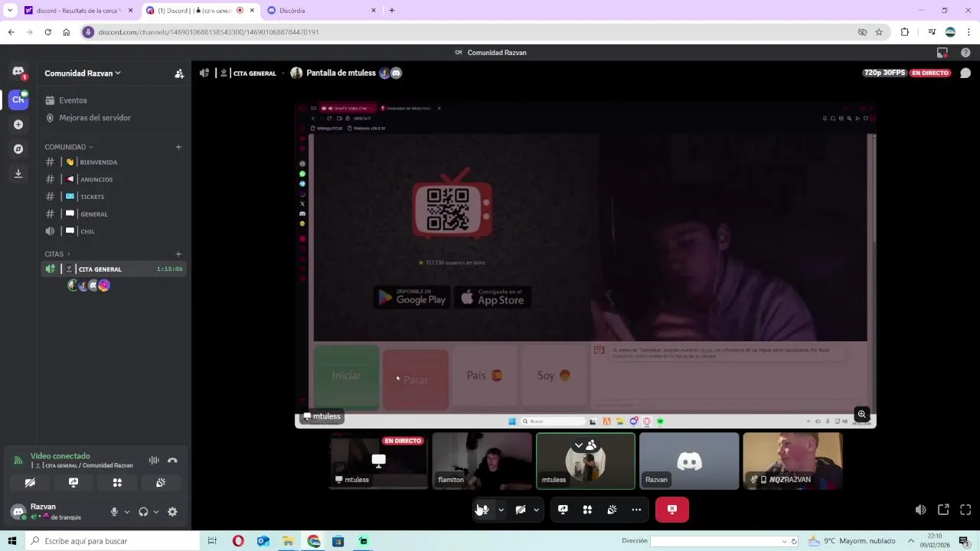
Task: Enter fullscreen mode for stream
Action: click(x=965, y=510)
